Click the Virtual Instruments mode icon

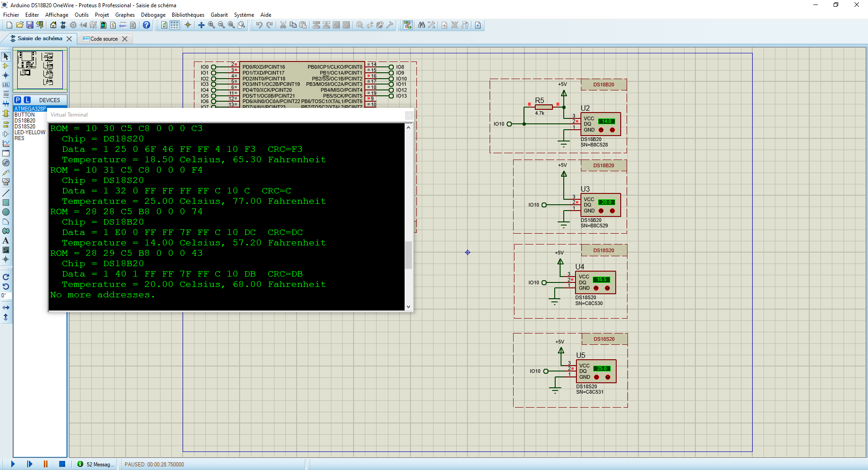6,182
